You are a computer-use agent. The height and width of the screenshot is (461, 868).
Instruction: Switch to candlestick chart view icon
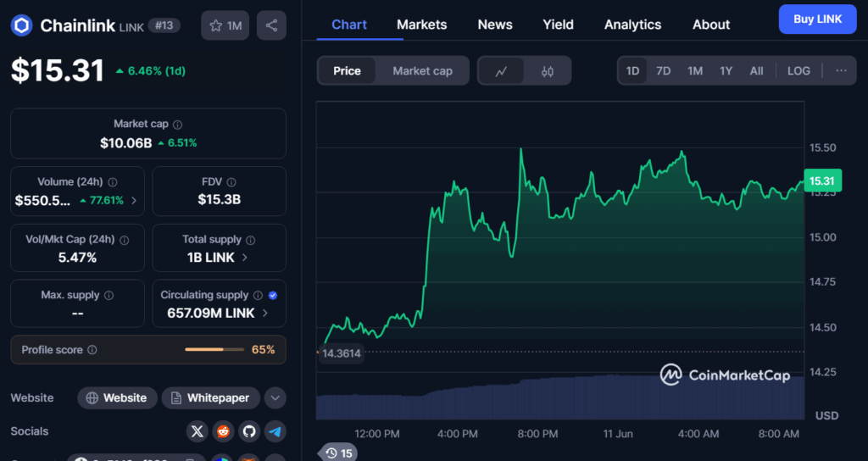click(x=548, y=71)
